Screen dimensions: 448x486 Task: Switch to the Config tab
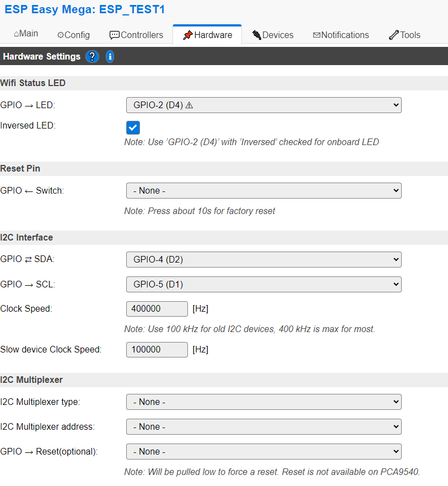pos(74,35)
